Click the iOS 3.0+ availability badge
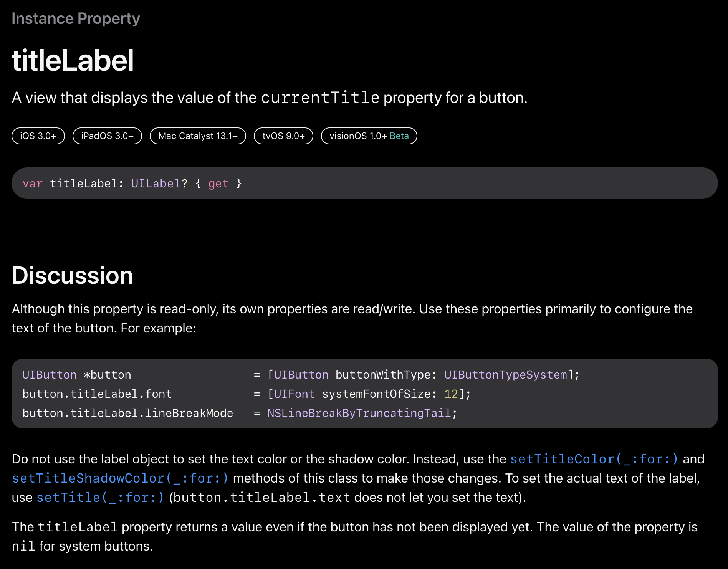 click(x=38, y=136)
